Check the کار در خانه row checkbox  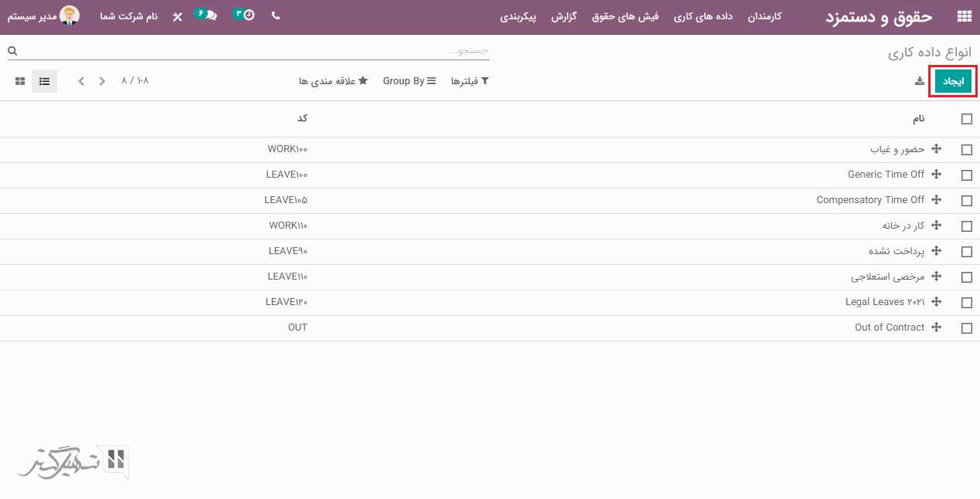967,226
